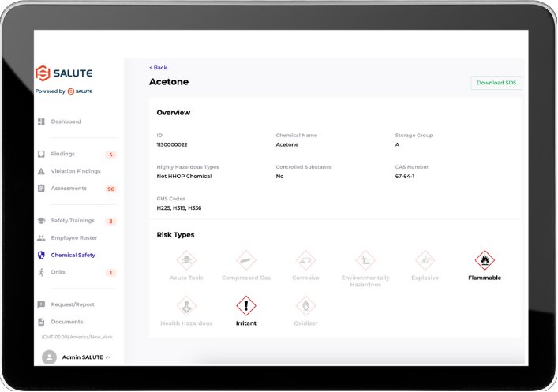Click the Assessments clipboard icon

[41, 189]
